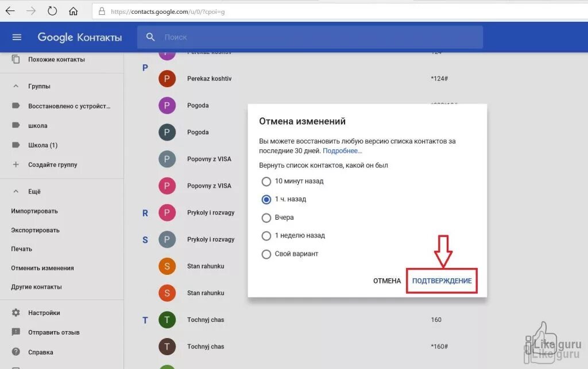Click the padlock icon in address bar
This screenshot has width=588, height=369.
click(102, 11)
